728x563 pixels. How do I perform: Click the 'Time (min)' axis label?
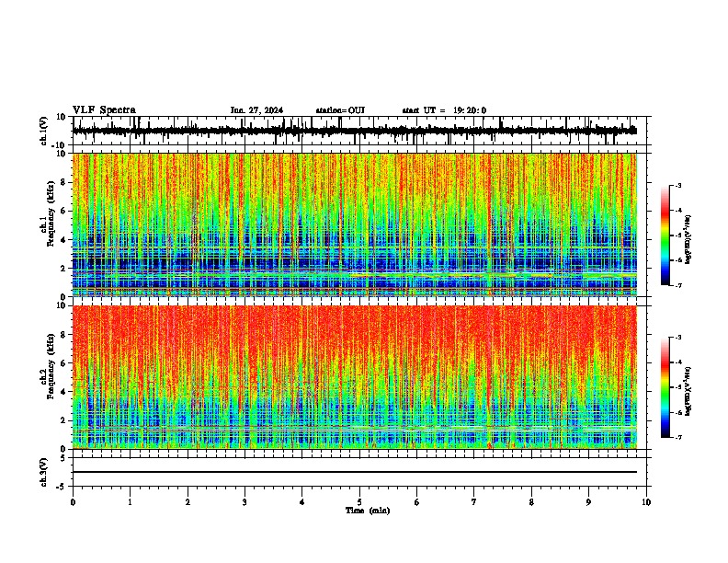pyautogui.click(x=368, y=511)
